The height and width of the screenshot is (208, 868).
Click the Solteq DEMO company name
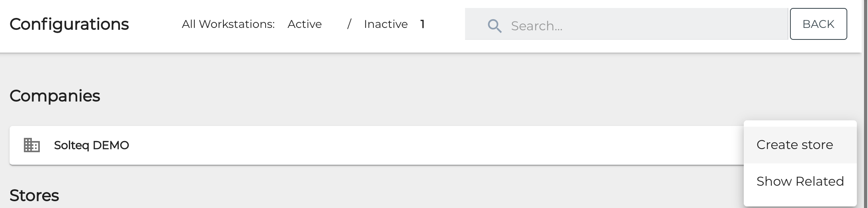pos(92,145)
